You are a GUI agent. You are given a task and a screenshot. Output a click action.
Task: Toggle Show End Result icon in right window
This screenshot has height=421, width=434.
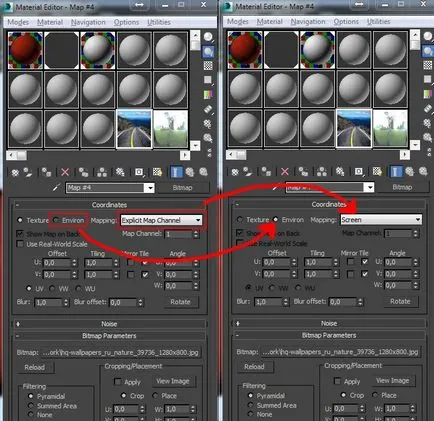[x=396, y=172]
